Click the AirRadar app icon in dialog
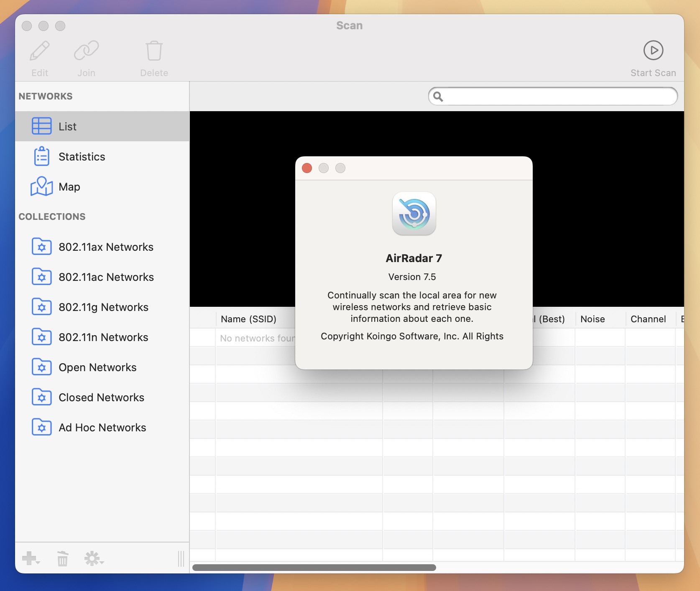This screenshot has width=700, height=591. pos(414,214)
